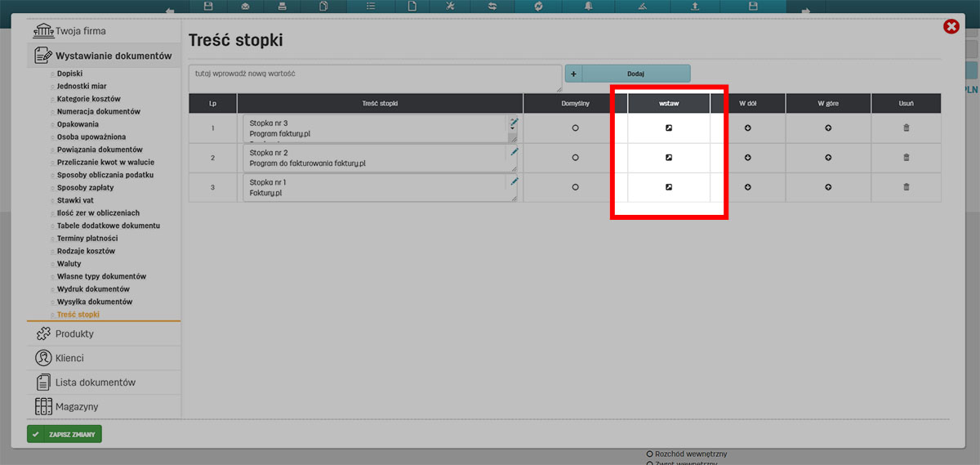This screenshot has width=980, height=465.
Task: Open Stawki vat settings
Action: (x=75, y=200)
